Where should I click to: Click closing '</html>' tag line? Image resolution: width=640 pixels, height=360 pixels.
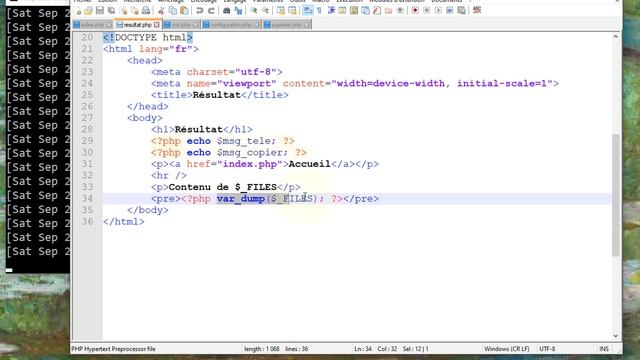124,222
